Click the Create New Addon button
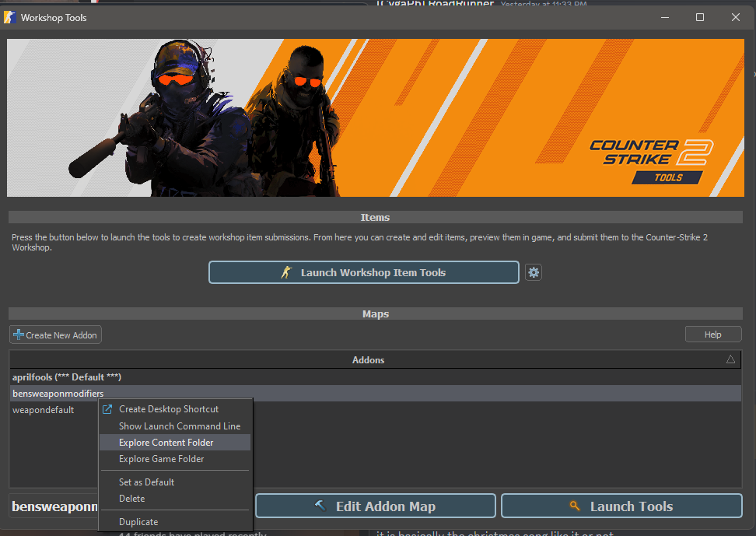Viewport: 756px width, 536px height. pos(55,335)
